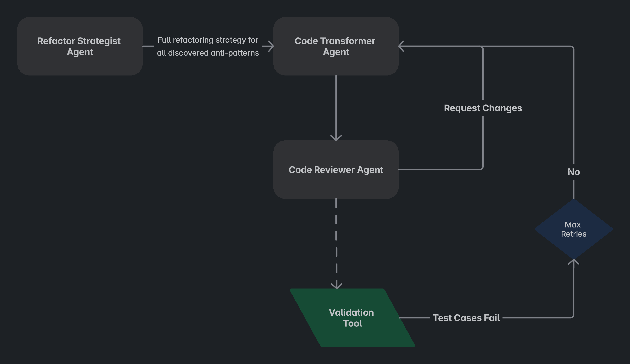Click the short line leaving Refactor Strategist Agent
The height and width of the screenshot is (364, 630).
(148, 46)
